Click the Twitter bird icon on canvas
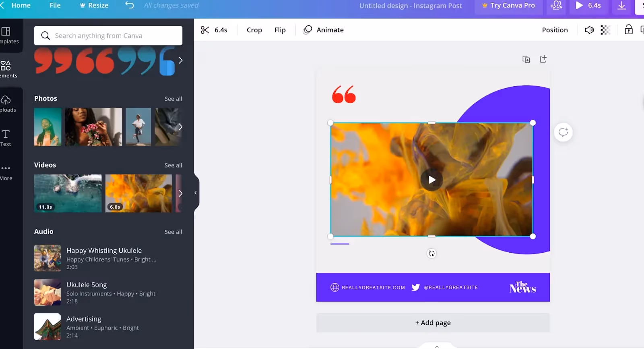This screenshot has width=644, height=349. click(x=416, y=287)
